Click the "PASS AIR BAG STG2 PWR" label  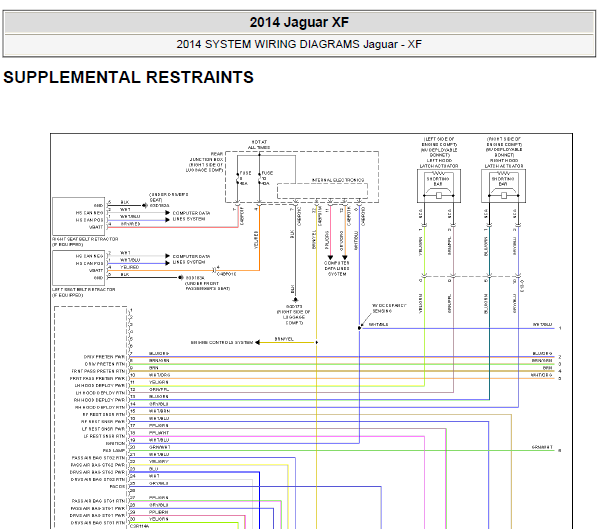click(98, 465)
